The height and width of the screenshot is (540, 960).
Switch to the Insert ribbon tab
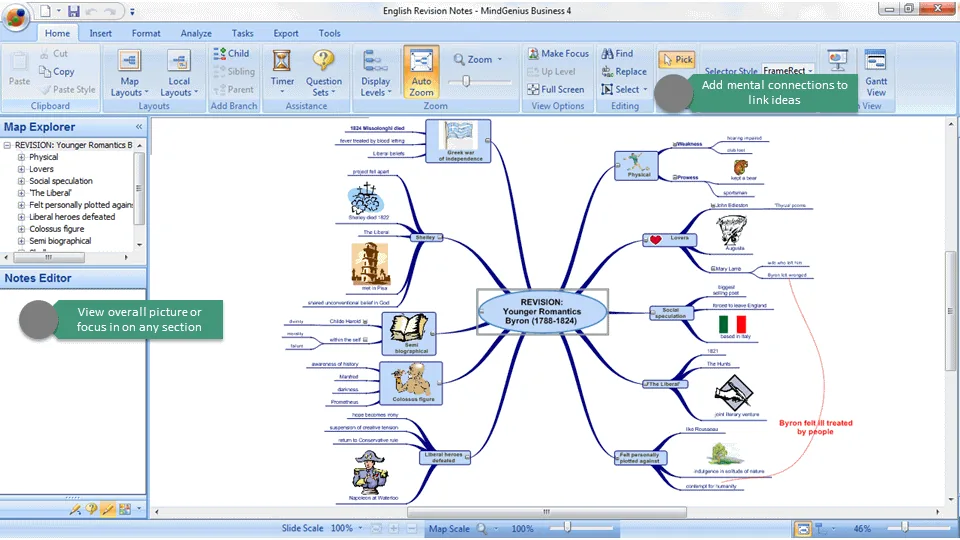pyautogui.click(x=100, y=33)
